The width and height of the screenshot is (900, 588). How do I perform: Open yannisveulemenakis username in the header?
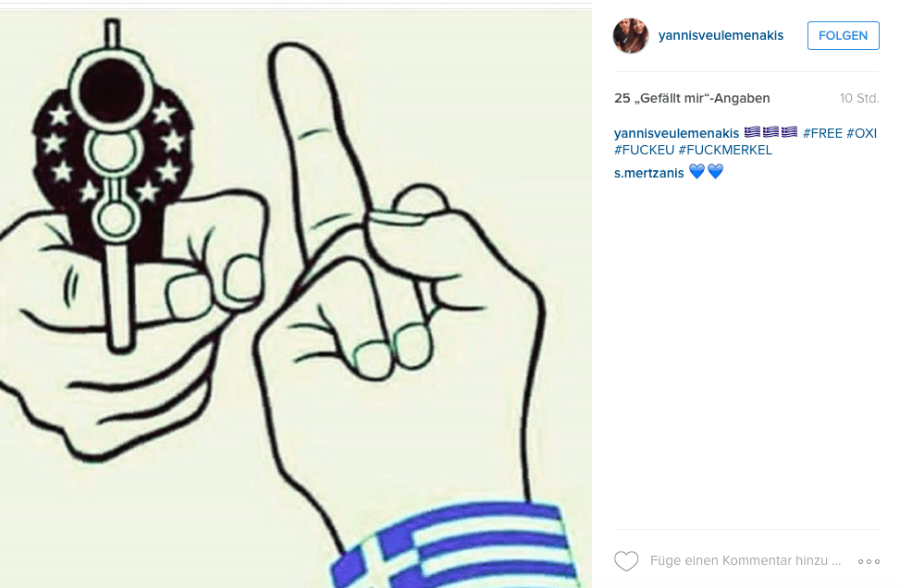point(721,35)
